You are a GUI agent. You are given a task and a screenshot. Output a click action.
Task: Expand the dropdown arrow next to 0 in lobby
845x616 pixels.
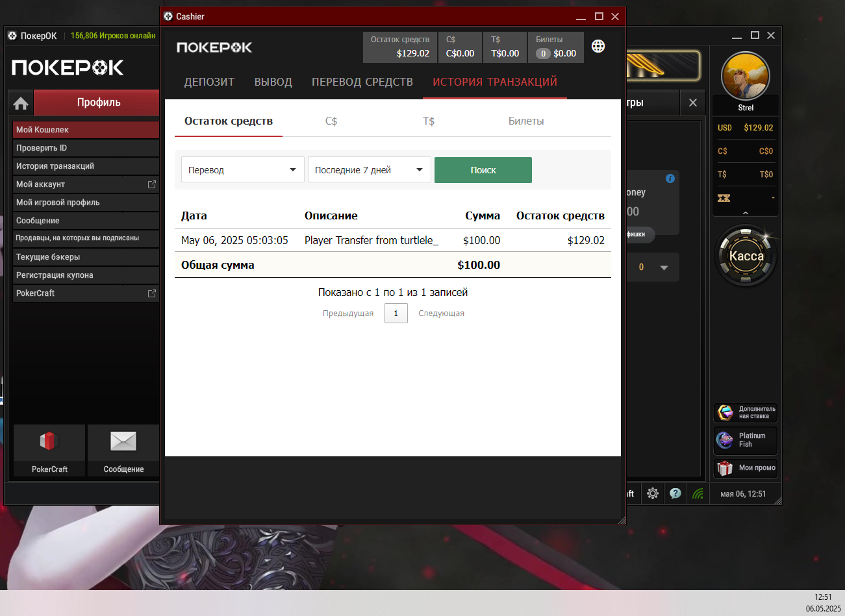tap(664, 267)
